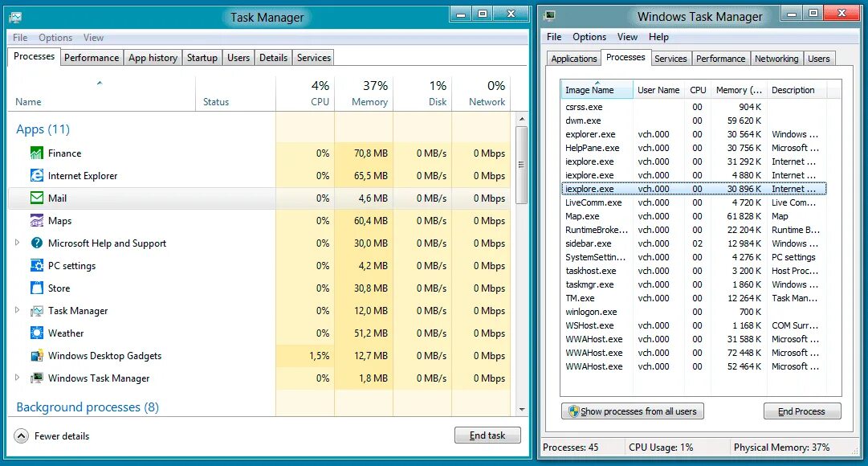The height and width of the screenshot is (466, 868).
Task: Click the PC settings gear icon
Action: (37, 265)
